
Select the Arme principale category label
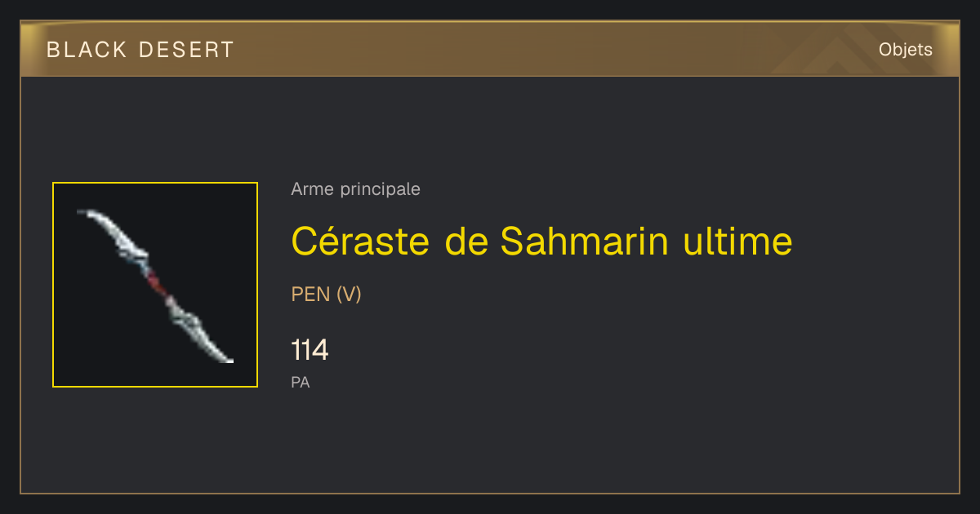click(x=355, y=189)
